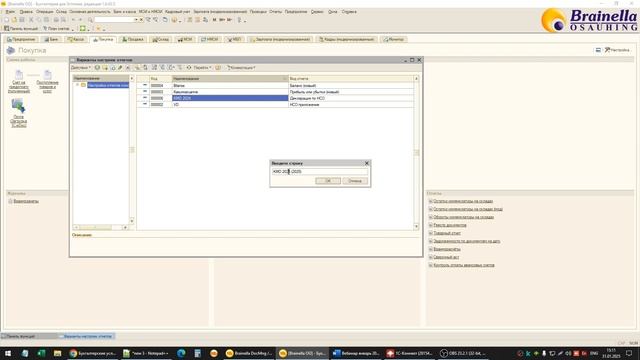This screenshot has width=640, height=360.
Task: Click Отмена in Введите строку dialog
Action: (x=355, y=181)
